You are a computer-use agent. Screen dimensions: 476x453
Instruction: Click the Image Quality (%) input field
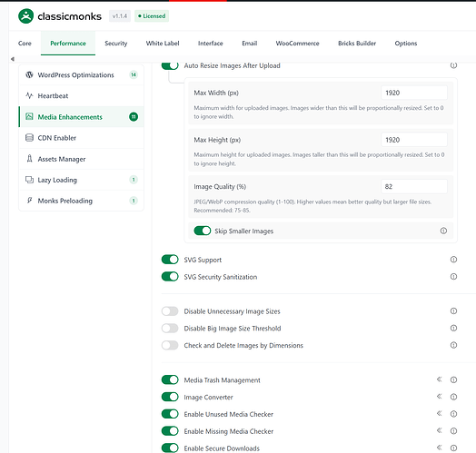pos(414,187)
